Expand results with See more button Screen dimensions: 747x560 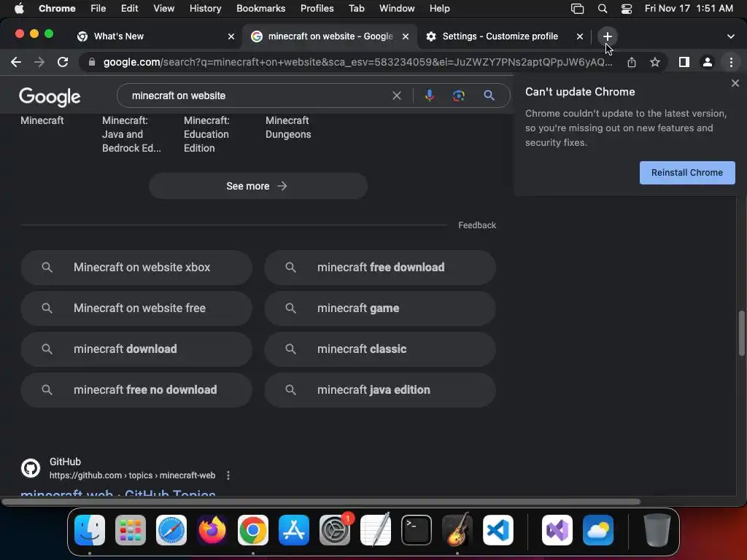258,186
